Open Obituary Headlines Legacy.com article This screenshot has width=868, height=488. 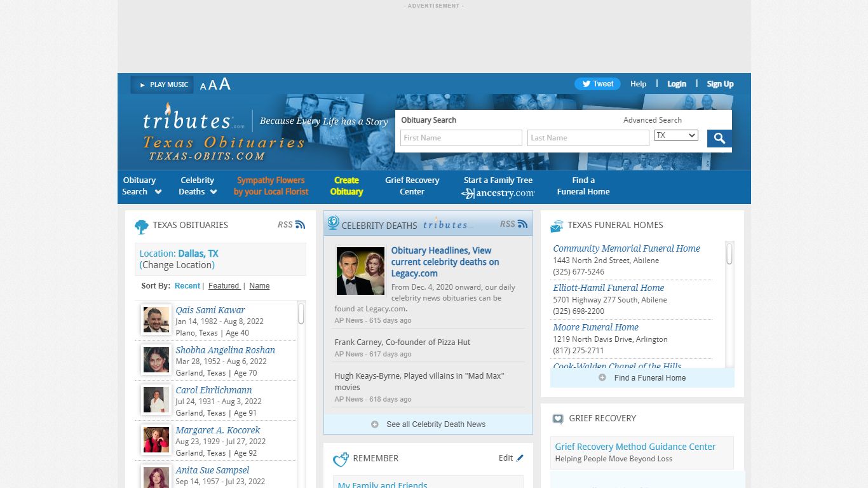coord(445,262)
